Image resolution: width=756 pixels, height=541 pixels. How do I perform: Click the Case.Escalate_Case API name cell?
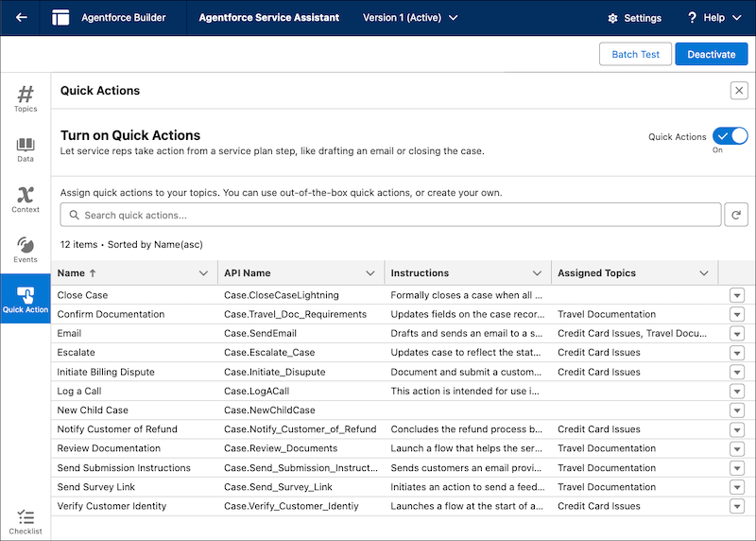(x=301, y=353)
